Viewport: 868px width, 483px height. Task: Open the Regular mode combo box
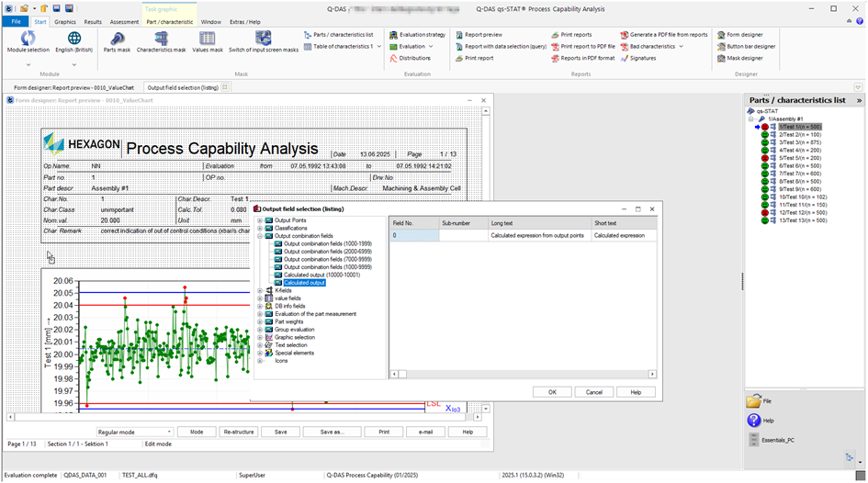point(134,432)
